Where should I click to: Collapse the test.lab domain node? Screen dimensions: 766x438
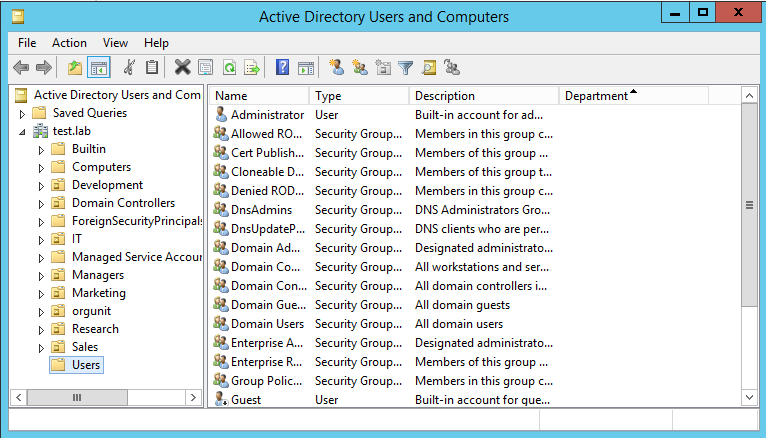[x=22, y=132]
